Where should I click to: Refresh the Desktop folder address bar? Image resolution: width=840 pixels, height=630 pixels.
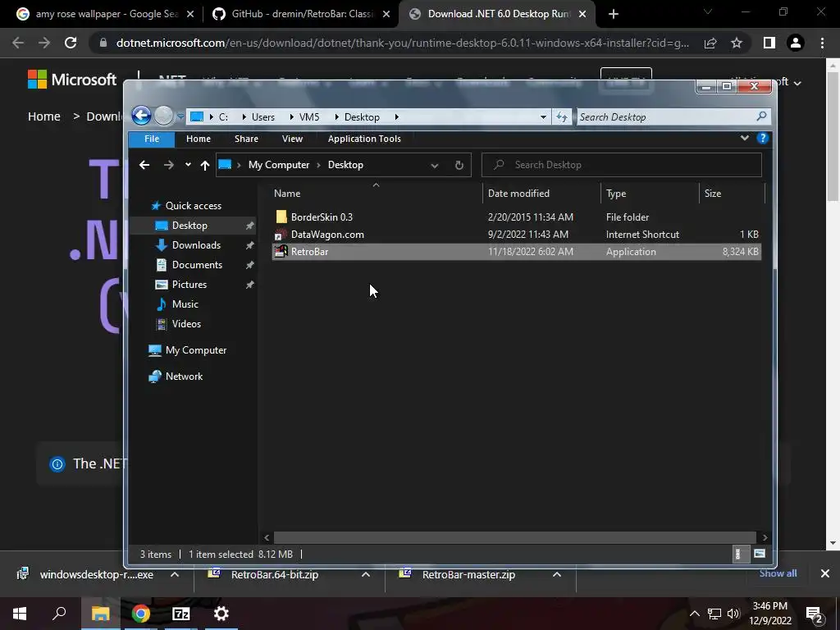tap(459, 165)
